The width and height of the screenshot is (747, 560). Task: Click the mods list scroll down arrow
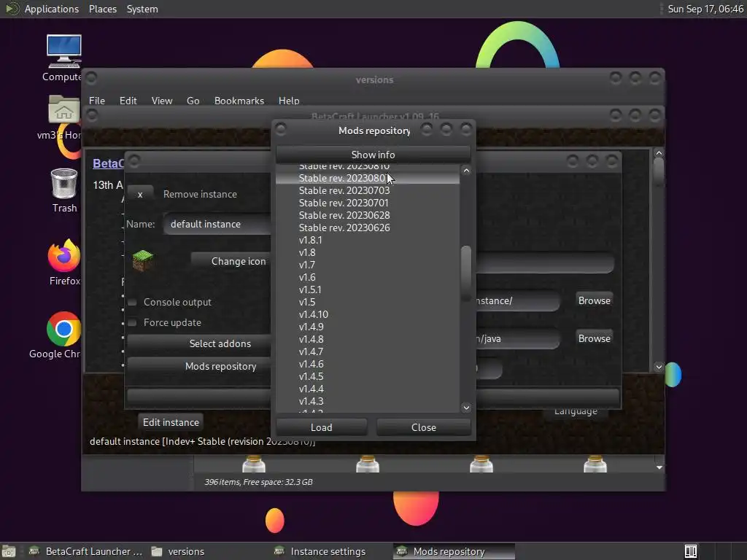[466, 408]
